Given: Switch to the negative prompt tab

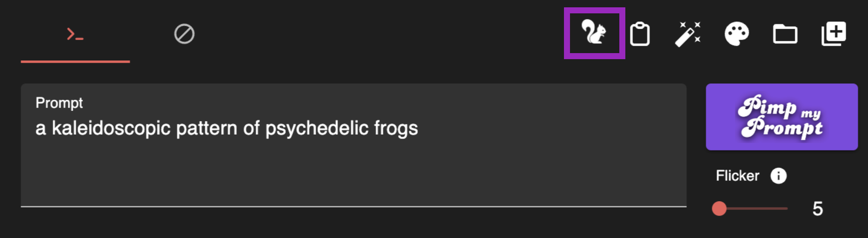Looking at the screenshot, I should [x=184, y=34].
